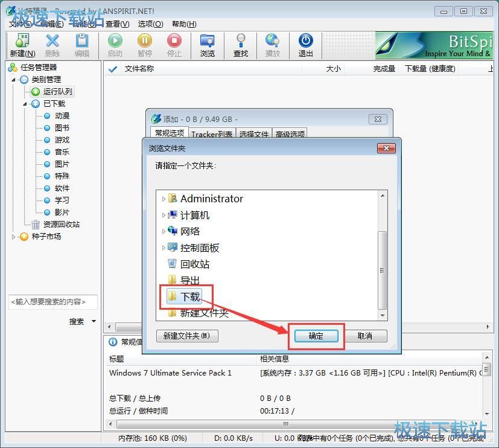Image resolution: width=499 pixels, height=448 pixels.
Task: Switch to the 选择文件 tab
Action: point(254,134)
